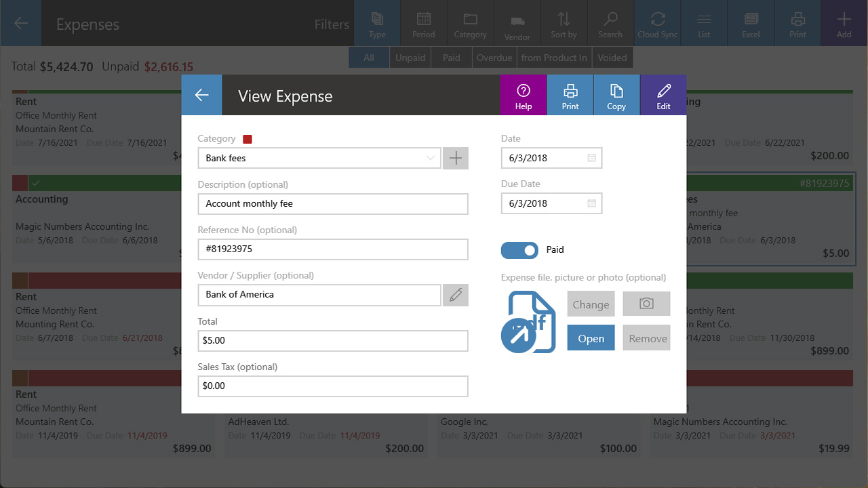Switch to List view
The width and height of the screenshot is (868, 488).
click(705, 23)
